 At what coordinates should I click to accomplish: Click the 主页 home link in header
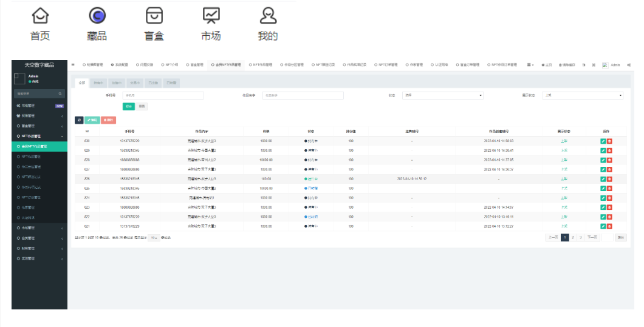pyautogui.click(x=546, y=65)
